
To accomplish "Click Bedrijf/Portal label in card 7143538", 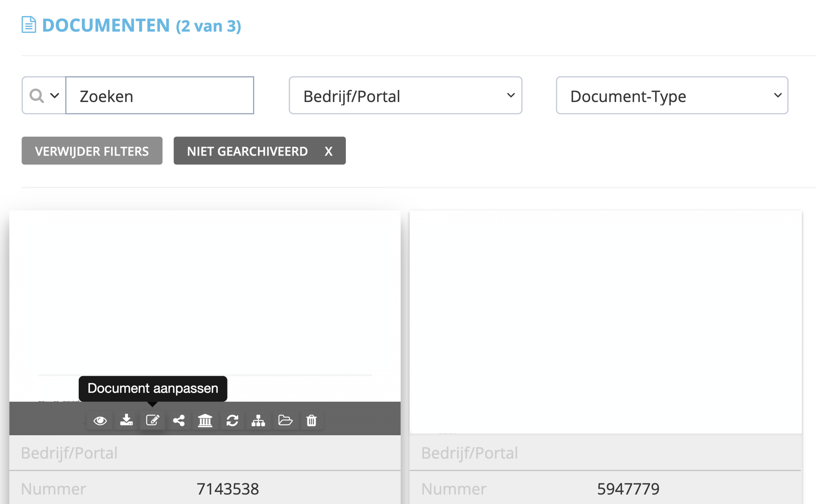I will tap(69, 453).
